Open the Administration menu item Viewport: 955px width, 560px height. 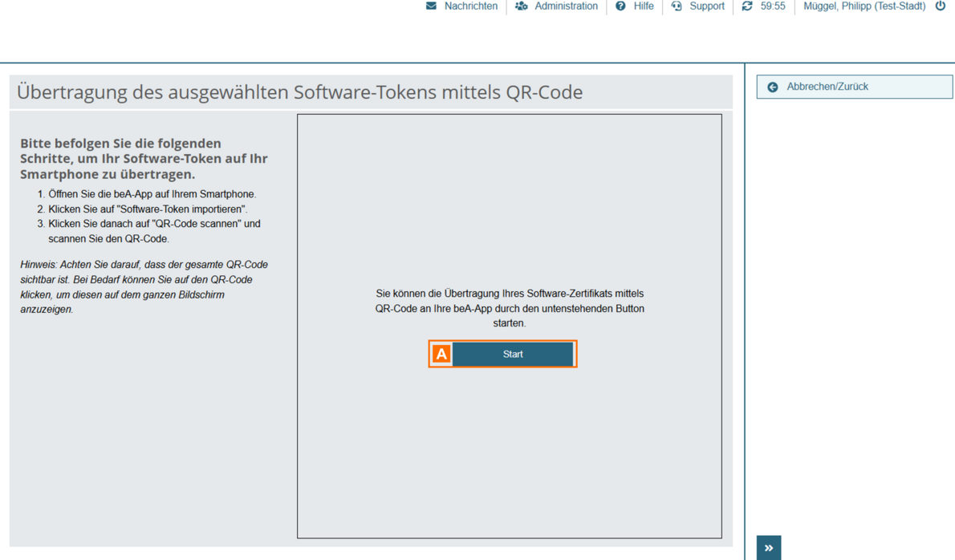tap(566, 6)
